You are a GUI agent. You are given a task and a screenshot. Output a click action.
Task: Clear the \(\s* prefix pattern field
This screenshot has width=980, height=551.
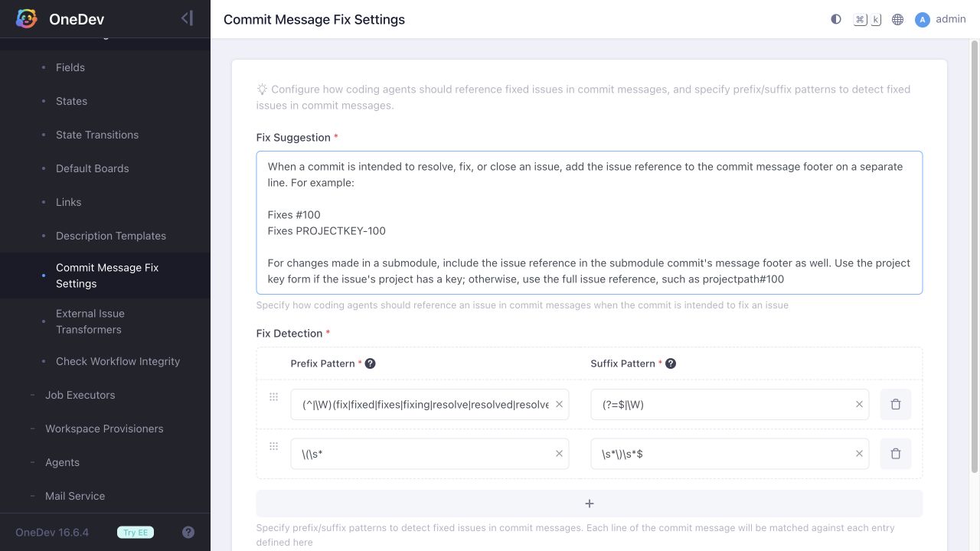559,454
